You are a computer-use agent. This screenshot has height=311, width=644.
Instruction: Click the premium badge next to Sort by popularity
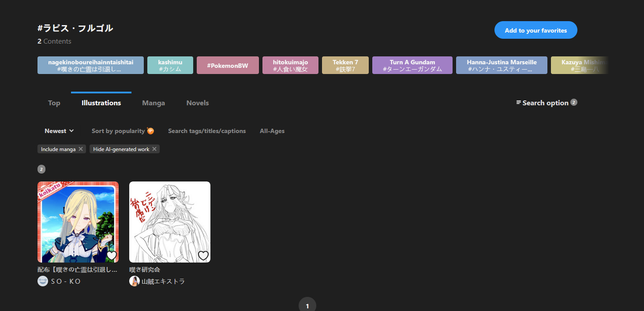pyautogui.click(x=150, y=131)
